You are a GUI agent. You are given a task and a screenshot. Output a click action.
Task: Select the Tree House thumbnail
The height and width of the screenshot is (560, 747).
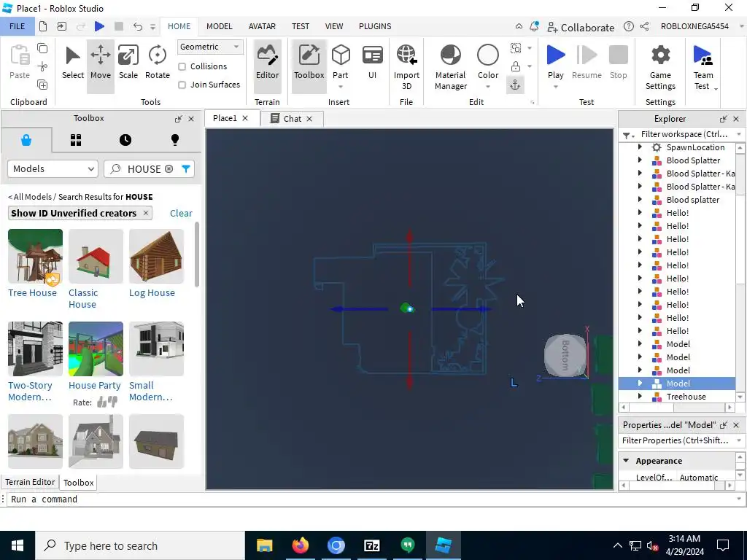35,256
